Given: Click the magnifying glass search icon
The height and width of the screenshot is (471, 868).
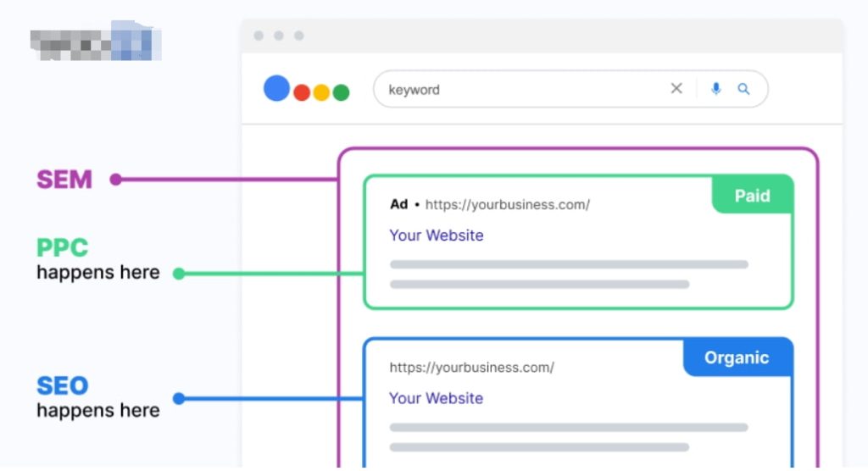Looking at the screenshot, I should 743,89.
